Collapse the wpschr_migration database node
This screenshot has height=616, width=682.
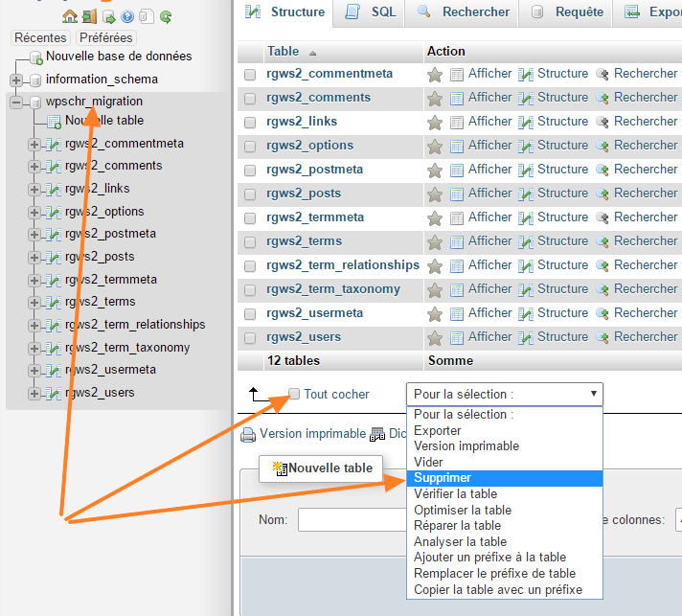coord(16,103)
